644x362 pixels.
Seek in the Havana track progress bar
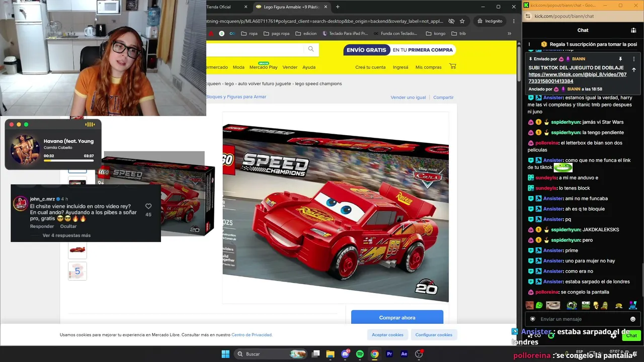69,161
